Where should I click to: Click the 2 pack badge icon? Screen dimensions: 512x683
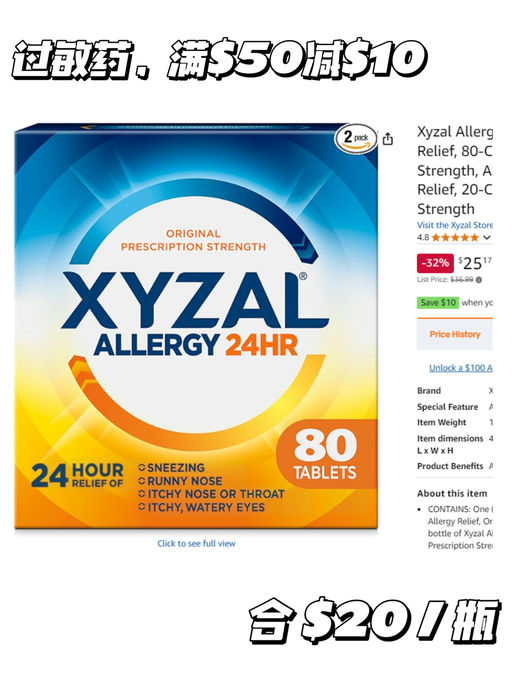356,139
